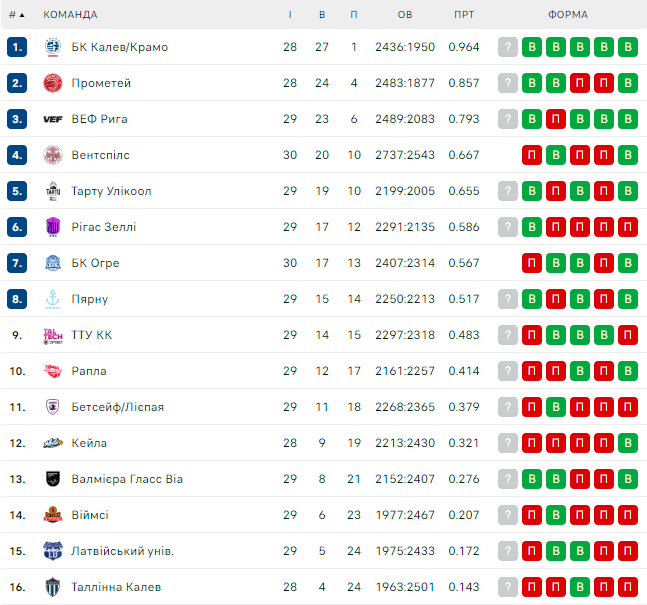Viewport: 647px width, 605px height.
Task: Click the ФОРМА column header
Action: point(568,15)
